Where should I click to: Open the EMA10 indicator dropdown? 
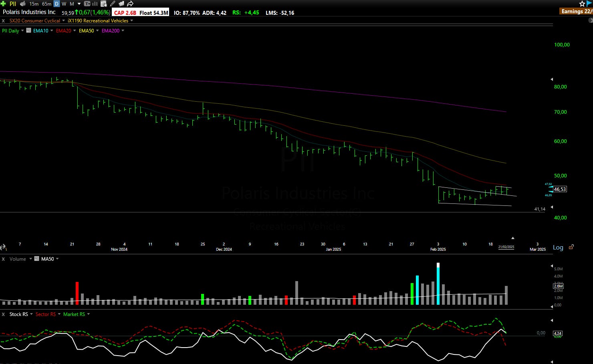52,30
